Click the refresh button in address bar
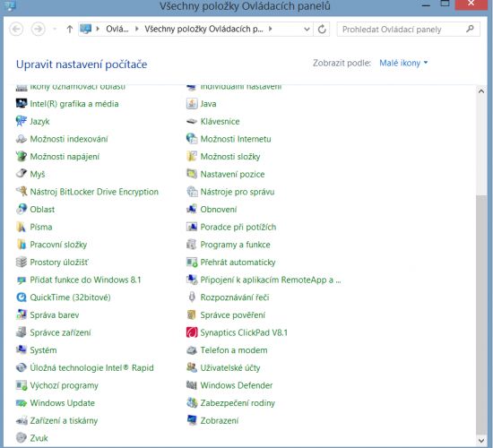This screenshot has width=493, height=448. [x=322, y=30]
